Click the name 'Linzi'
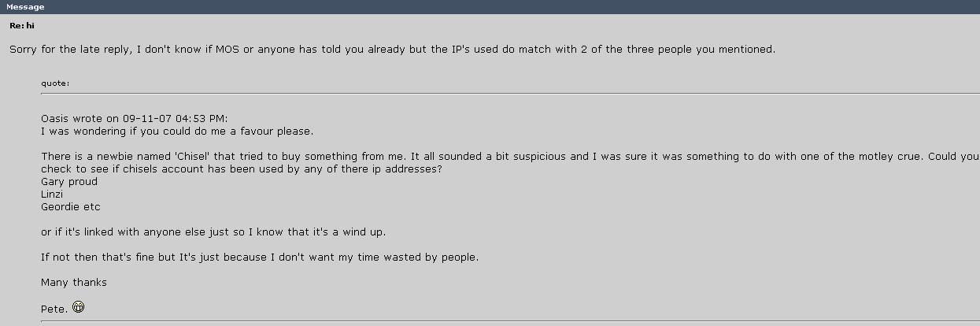Screen dimensions: 980x326 pyautogui.click(x=52, y=194)
